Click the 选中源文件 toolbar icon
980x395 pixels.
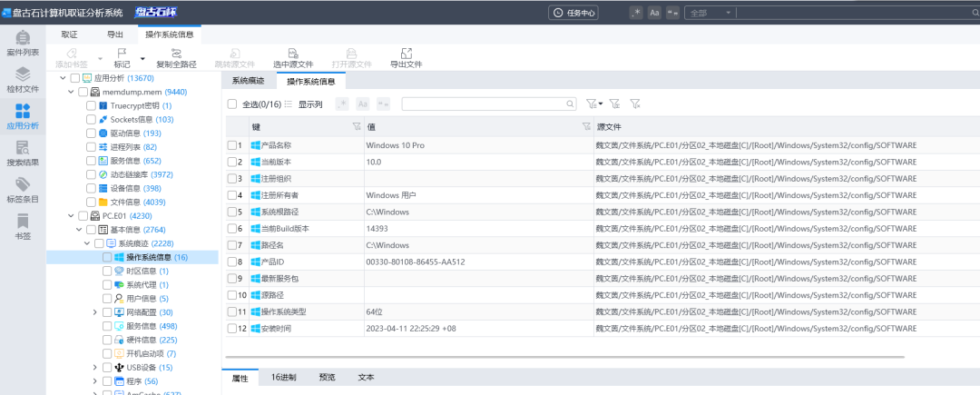click(292, 54)
